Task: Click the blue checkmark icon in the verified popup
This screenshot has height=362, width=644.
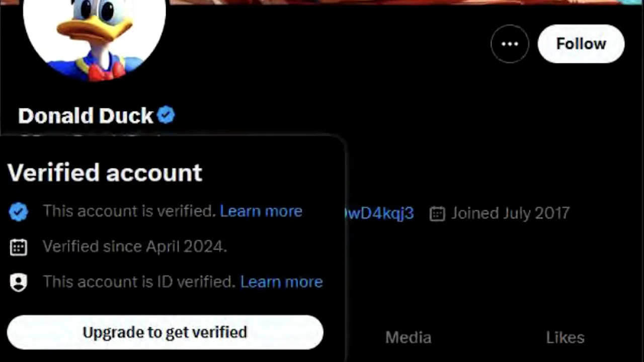Action: 19,212
